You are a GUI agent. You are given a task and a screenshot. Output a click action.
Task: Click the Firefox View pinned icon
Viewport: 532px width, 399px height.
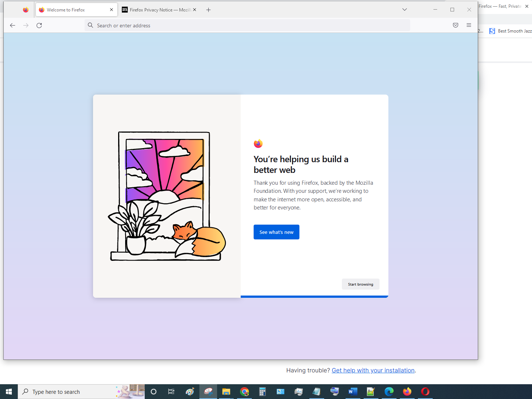point(25,10)
